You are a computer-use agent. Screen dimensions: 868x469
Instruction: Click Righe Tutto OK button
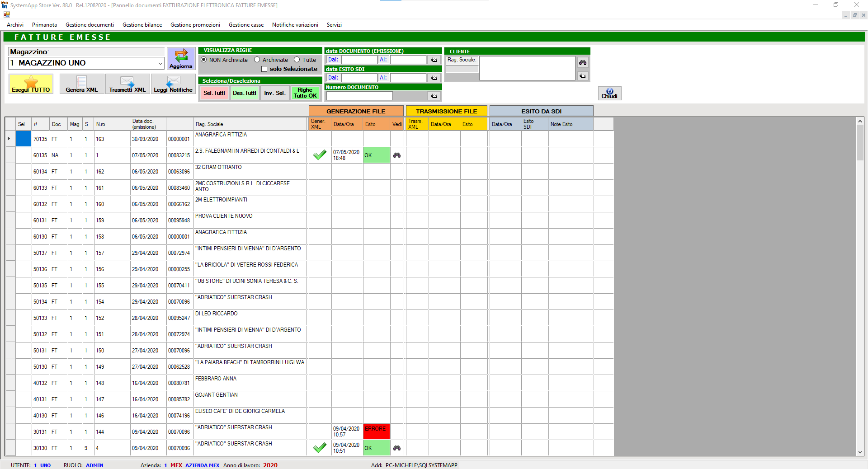[x=305, y=93]
